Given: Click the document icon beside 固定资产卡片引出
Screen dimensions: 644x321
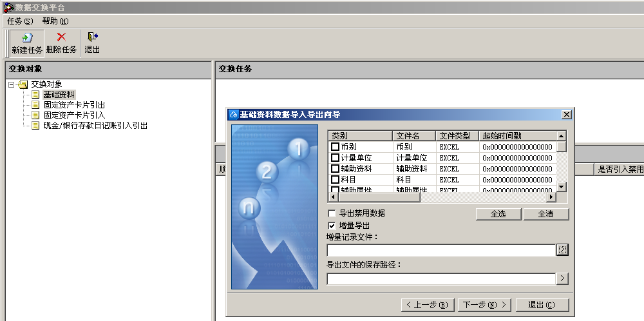Looking at the screenshot, I should point(35,105).
